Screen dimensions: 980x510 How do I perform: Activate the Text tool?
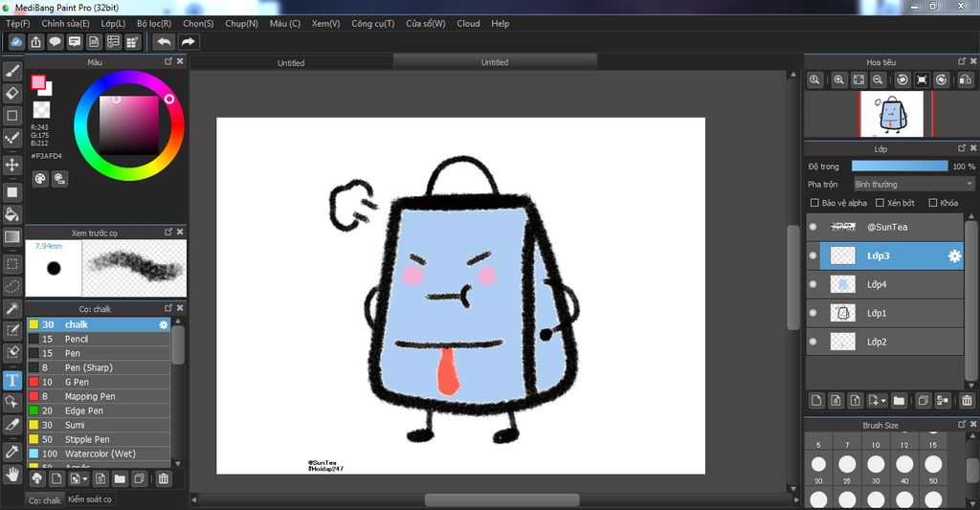click(x=12, y=380)
